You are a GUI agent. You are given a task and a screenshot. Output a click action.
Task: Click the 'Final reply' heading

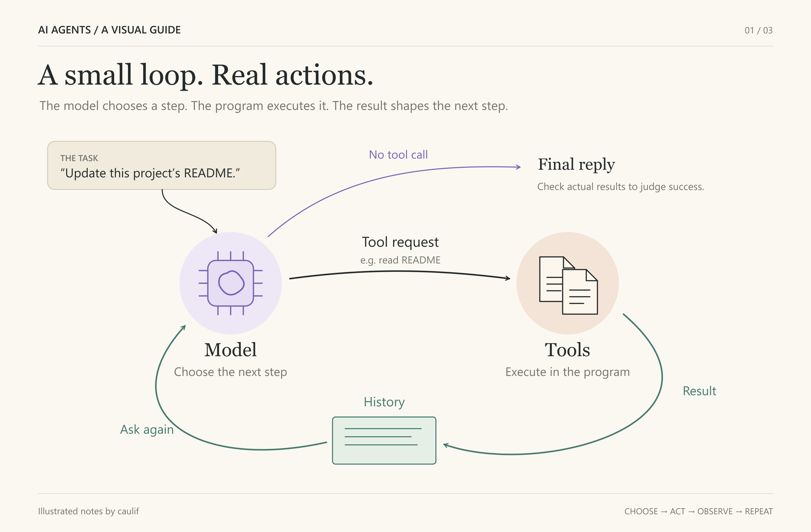click(577, 165)
